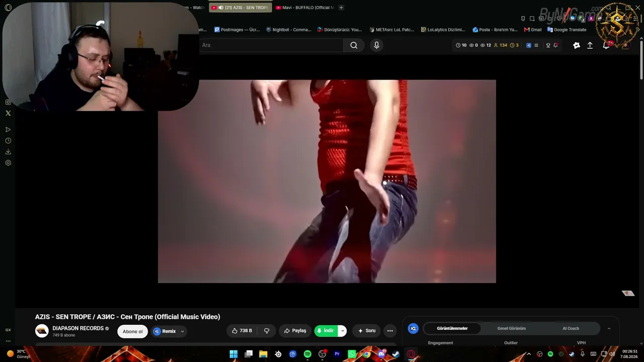Open File Explorer from the taskbar
Image resolution: width=644 pixels, height=362 pixels.
point(263,354)
